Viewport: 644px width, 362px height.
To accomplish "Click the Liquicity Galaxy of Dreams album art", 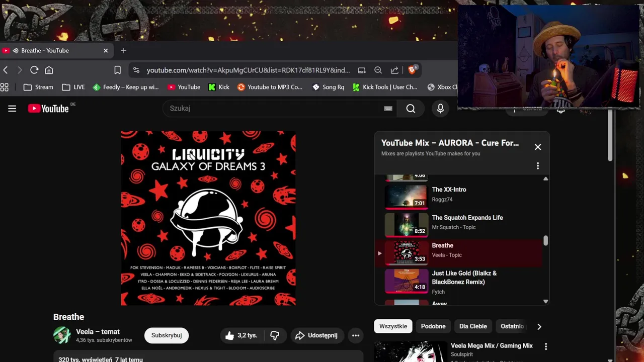I will 208,218.
